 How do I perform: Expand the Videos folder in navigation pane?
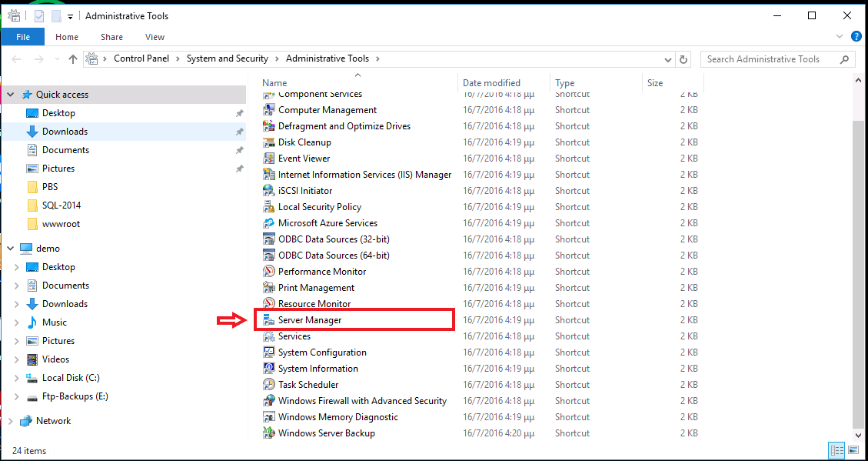[17, 359]
